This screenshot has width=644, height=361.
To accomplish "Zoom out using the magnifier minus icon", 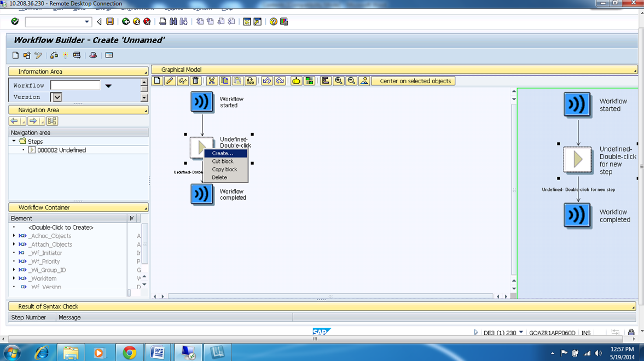I will pyautogui.click(x=350, y=80).
